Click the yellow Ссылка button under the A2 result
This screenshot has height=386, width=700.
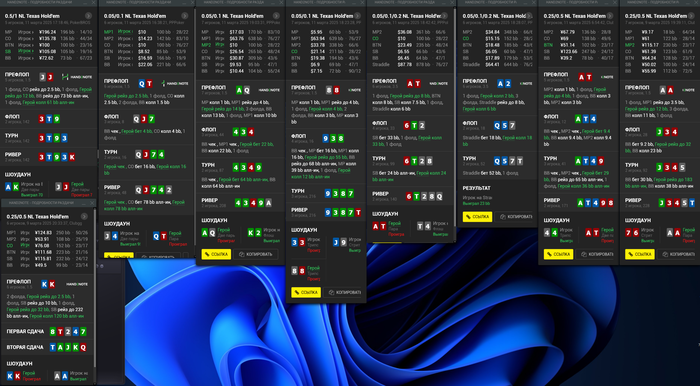point(477,217)
